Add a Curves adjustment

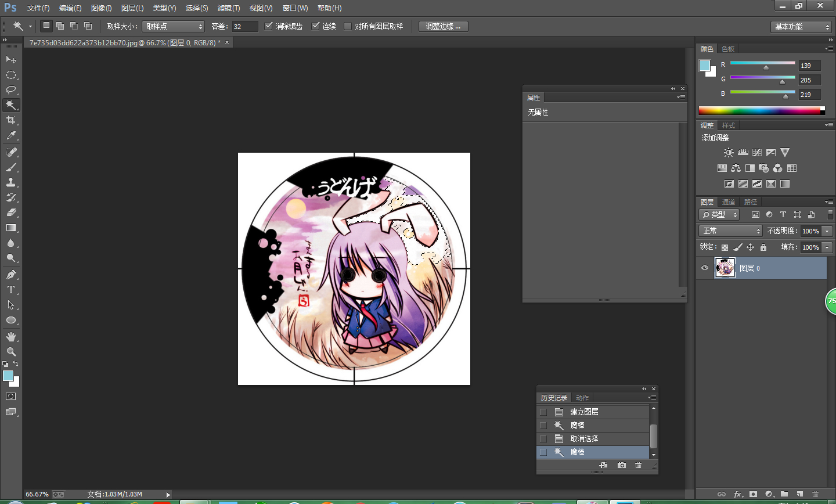757,153
